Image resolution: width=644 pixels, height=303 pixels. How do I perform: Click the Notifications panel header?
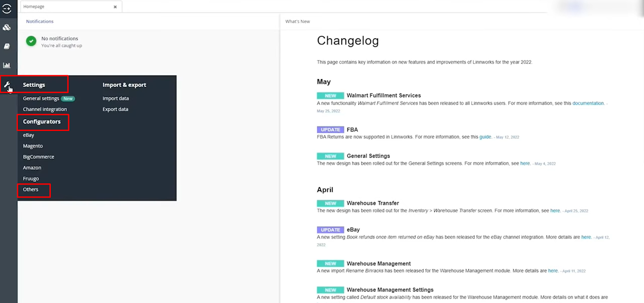click(40, 21)
